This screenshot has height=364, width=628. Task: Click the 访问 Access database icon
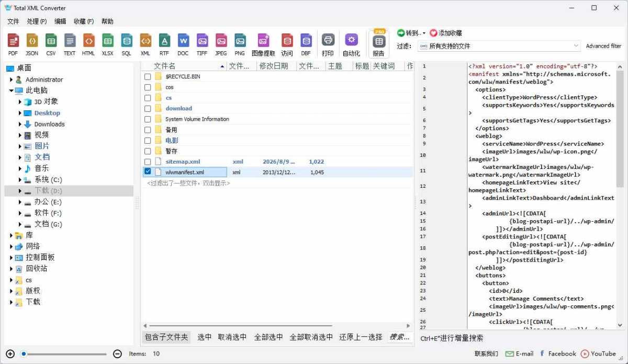287,44
